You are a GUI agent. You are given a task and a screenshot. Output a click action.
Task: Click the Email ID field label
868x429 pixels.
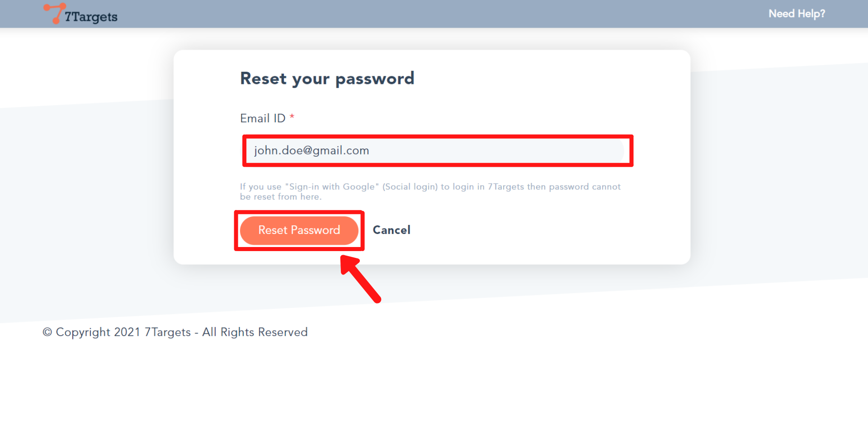(x=263, y=118)
